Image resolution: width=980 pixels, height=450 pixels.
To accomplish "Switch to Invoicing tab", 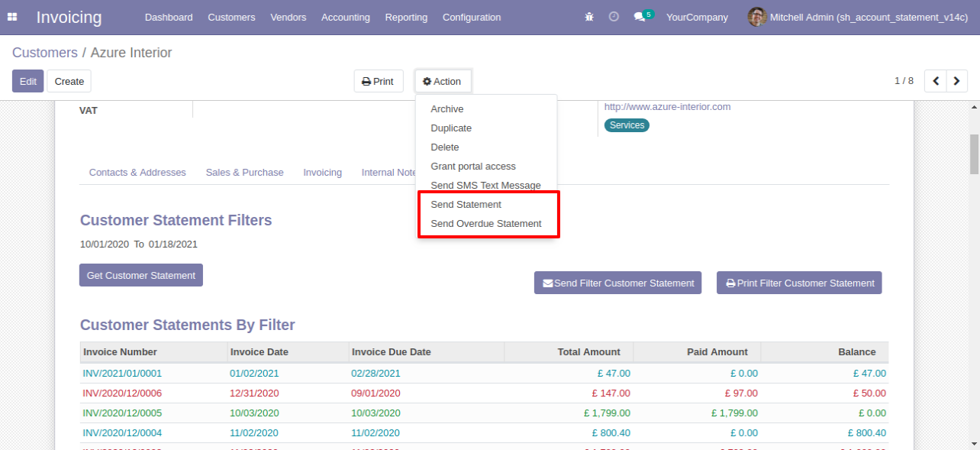I will [322, 173].
